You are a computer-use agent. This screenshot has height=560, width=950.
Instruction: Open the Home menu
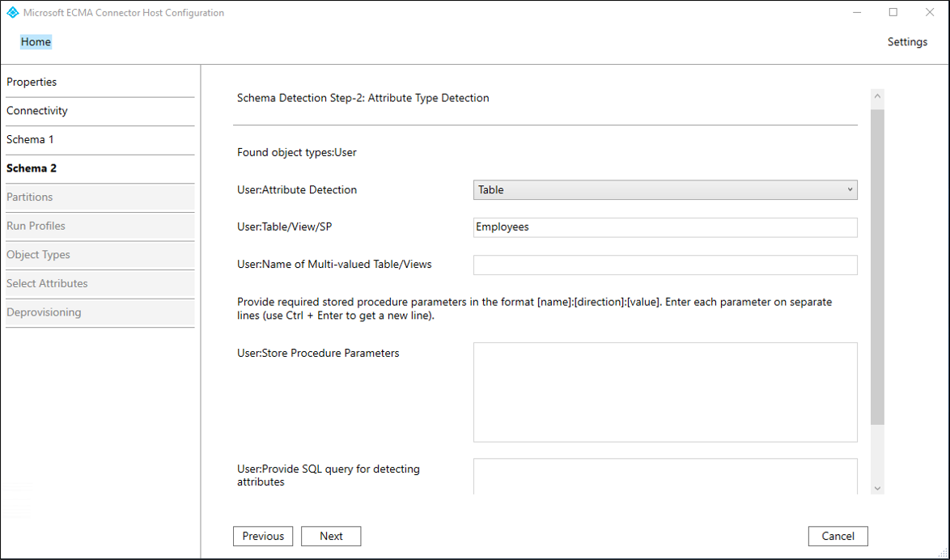[35, 41]
